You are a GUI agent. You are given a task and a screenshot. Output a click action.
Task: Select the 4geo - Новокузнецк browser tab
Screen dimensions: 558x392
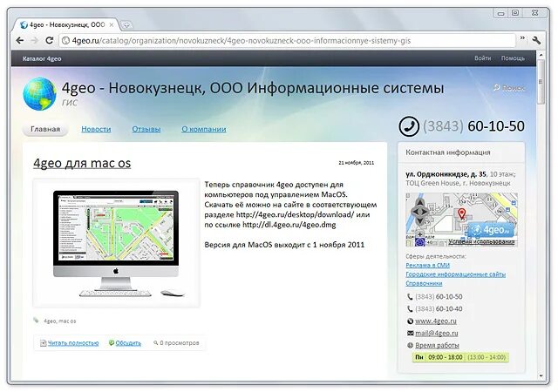point(68,25)
